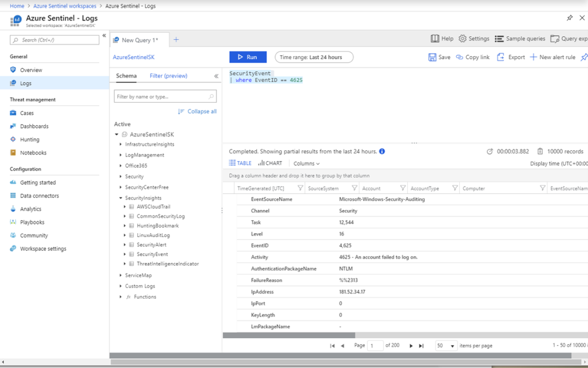Open Data connectors page
Viewport: 588px width, 368px height.
pos(40,196)
